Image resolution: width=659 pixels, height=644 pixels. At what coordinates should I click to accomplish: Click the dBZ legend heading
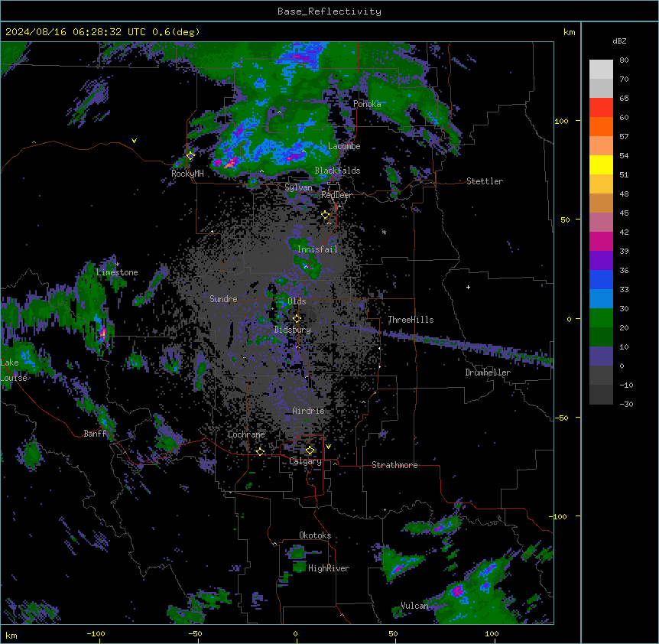619,41
